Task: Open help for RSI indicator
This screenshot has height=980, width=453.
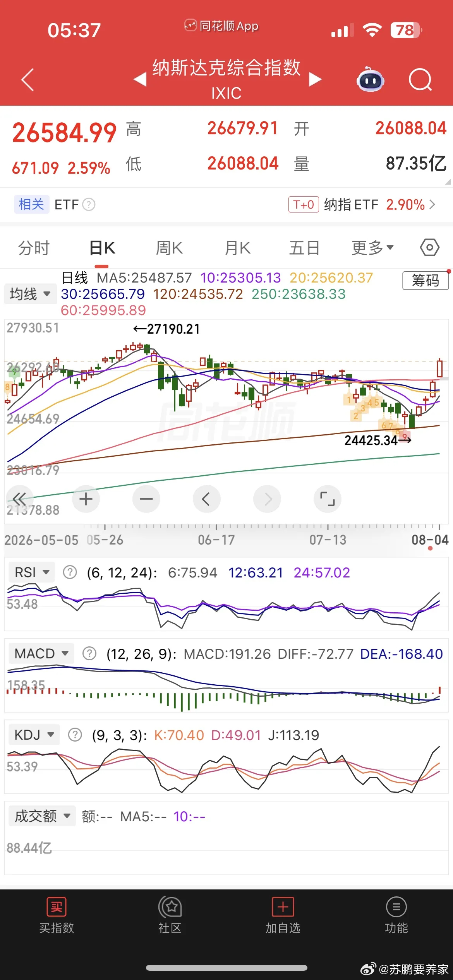Action: coord(70,572)
